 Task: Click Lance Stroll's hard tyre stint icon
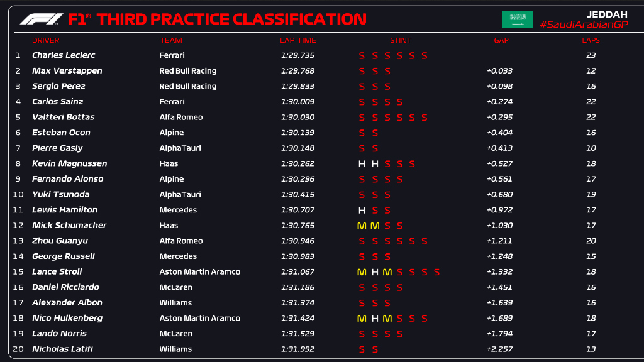(374, 272)
